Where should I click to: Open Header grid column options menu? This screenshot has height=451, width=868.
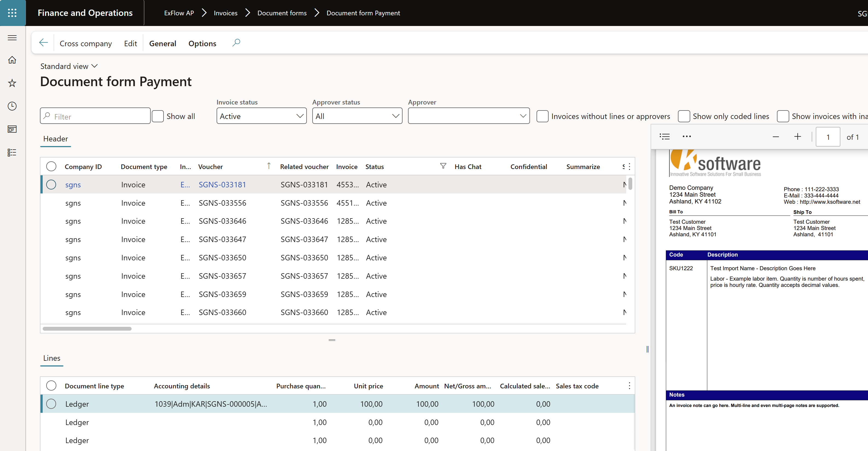pyautogui.click(x=629, y=167)
